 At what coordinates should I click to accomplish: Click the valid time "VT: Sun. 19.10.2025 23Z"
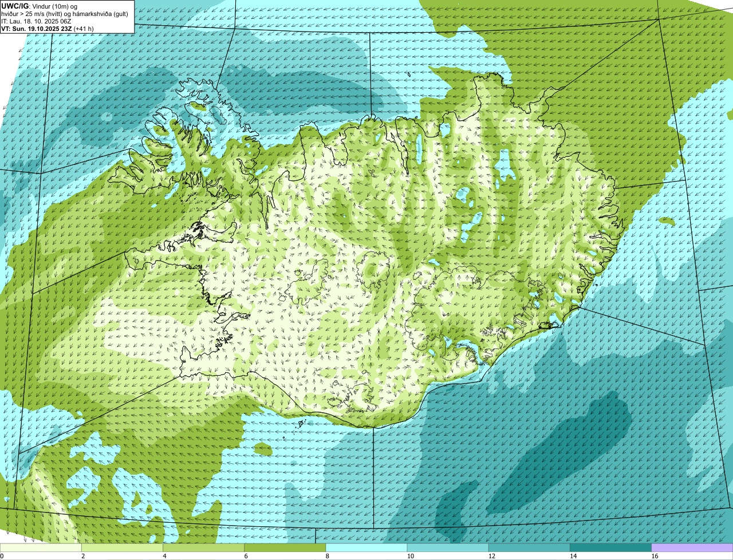[37, 28]
